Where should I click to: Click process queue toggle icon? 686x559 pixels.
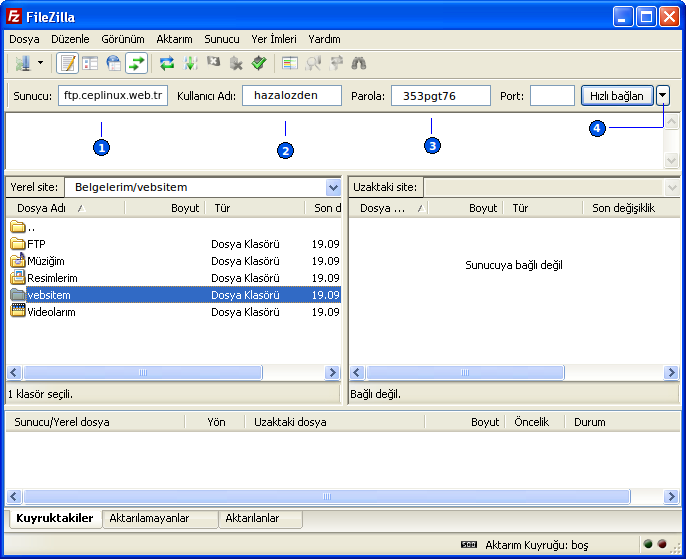click(x=190, y=63)
